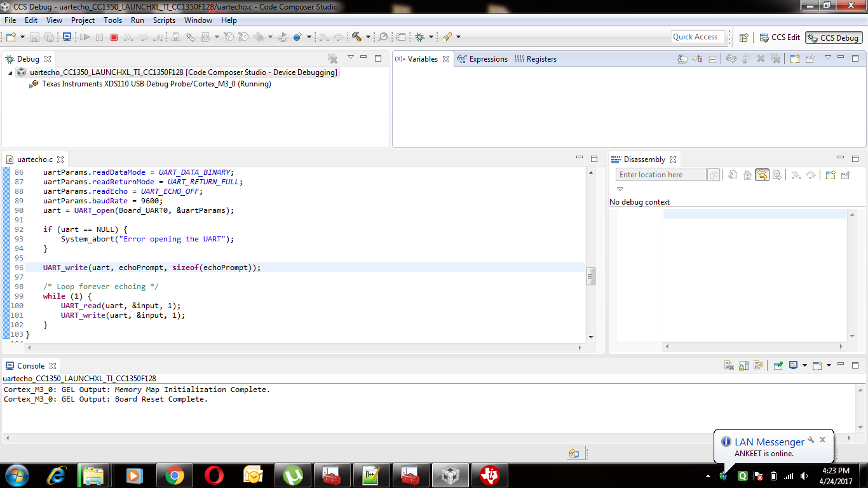Viewport: 868px width, 488px height.
Task: Switch to the CCS Edit perspective
Action: pos(780,37)
